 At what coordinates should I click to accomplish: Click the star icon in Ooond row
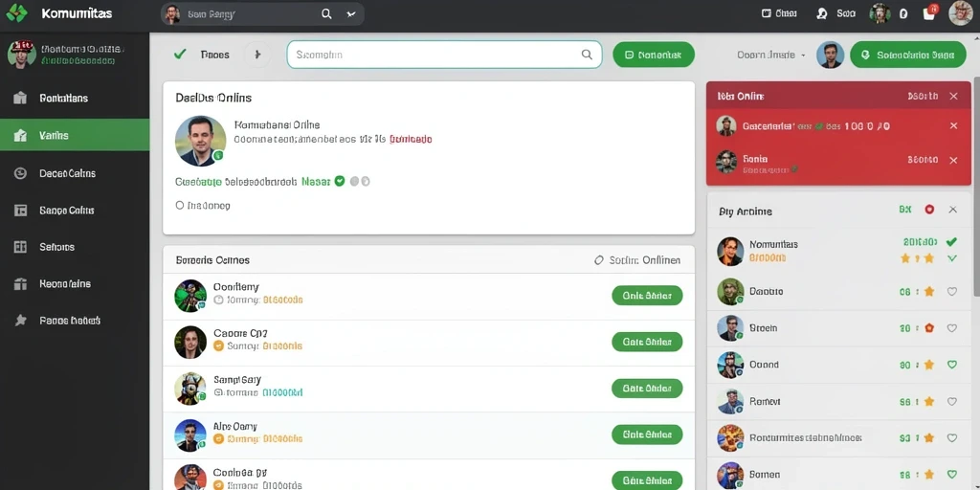pos(928,365)
